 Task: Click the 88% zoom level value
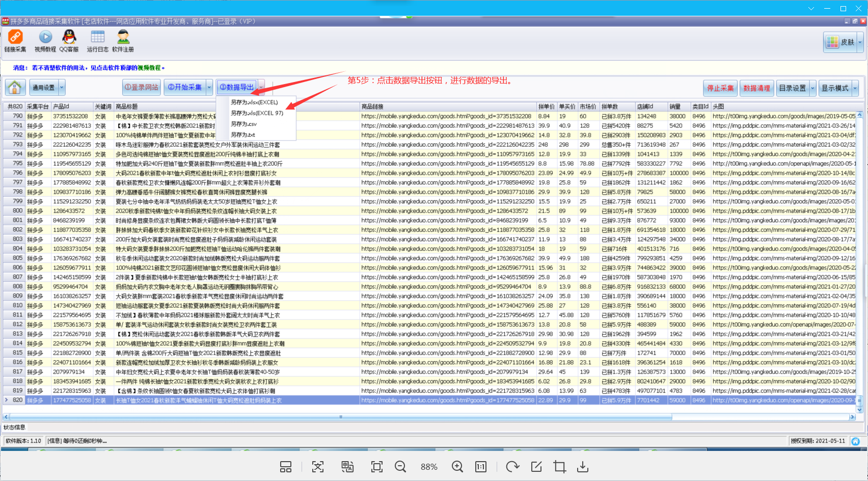click(x=429, y=467)
